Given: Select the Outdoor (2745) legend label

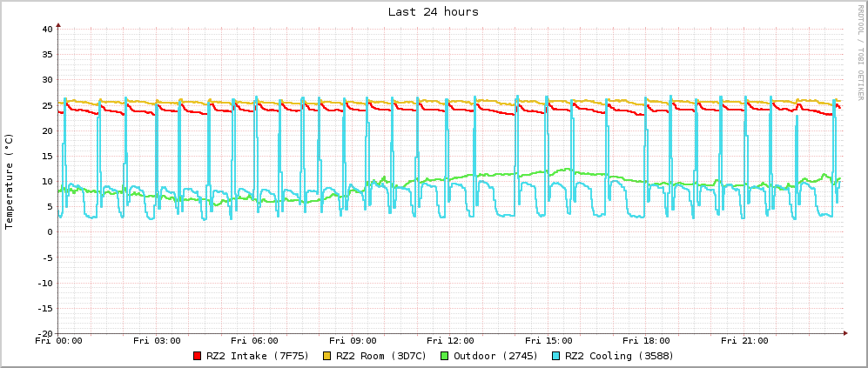Looking at the screenshot, I should [495, 356].
